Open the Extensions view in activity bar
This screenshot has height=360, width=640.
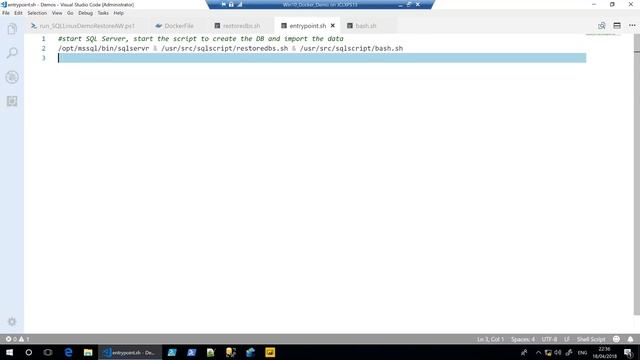[12, 101]
